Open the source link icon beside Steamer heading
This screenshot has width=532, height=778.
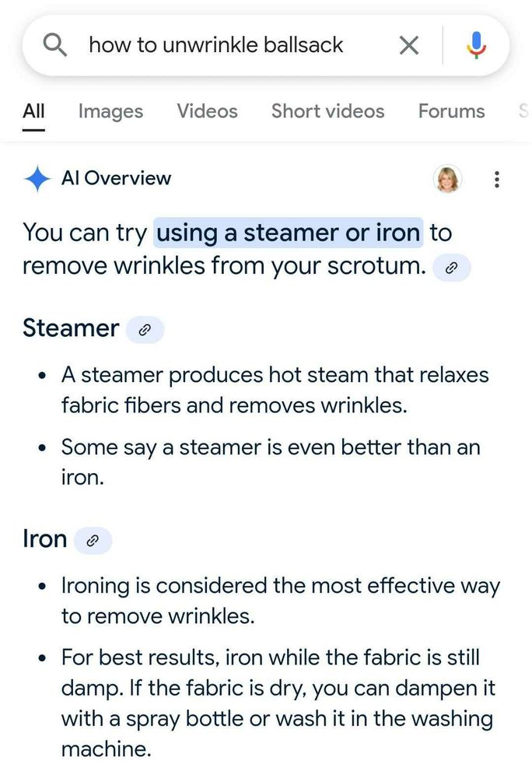click(145, 330)
